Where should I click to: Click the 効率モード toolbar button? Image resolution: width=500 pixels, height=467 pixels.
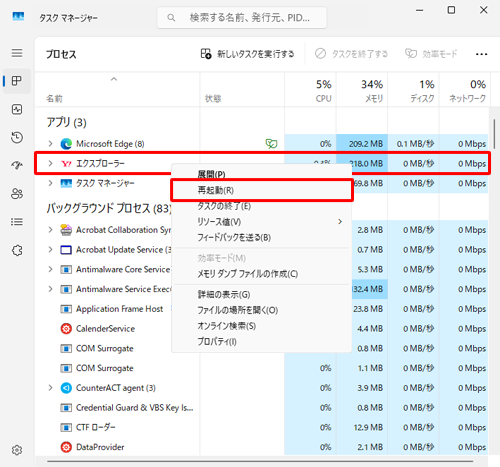[x=431, y=54]
